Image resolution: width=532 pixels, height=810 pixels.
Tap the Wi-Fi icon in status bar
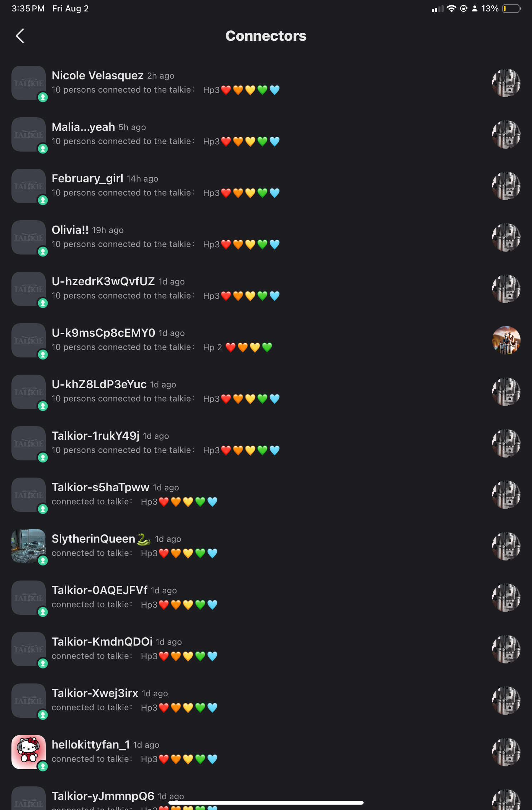pos(452,9)
